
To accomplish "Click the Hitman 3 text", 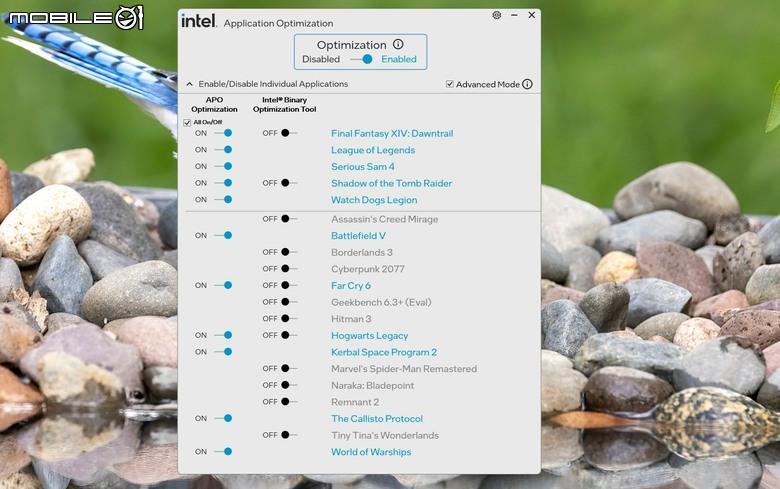I will pyautogui.click(x=351, y=319).
